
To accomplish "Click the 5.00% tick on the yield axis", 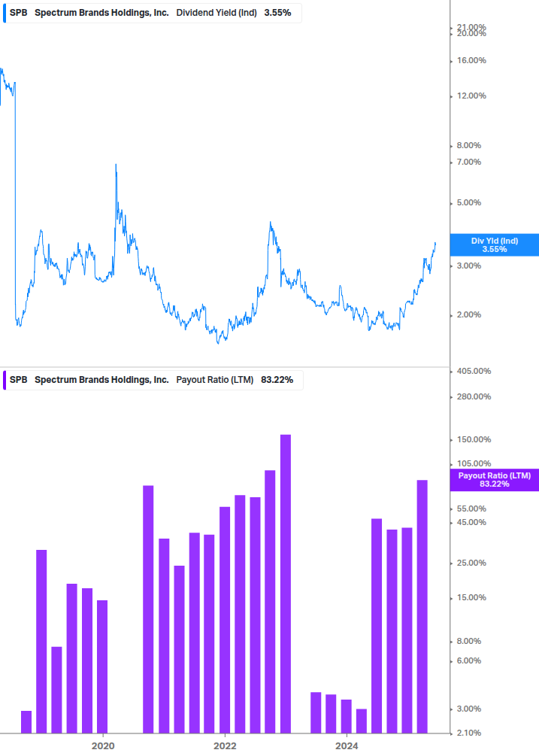I will [x=468, y=202].
